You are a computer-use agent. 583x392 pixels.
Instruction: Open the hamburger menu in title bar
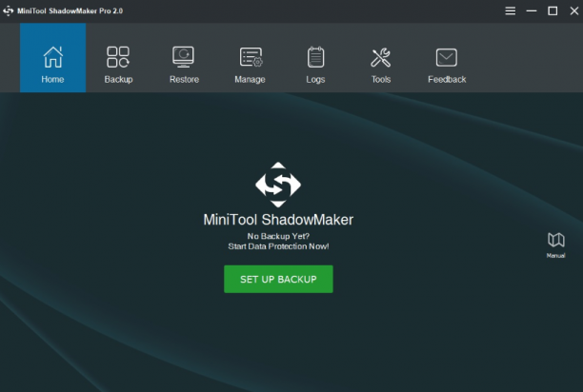point(511,10)
